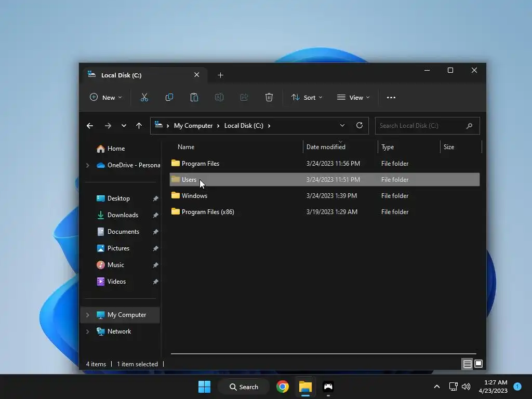Click the Copy icon in toolbar
Screen dimensions: 532x399
169,97
